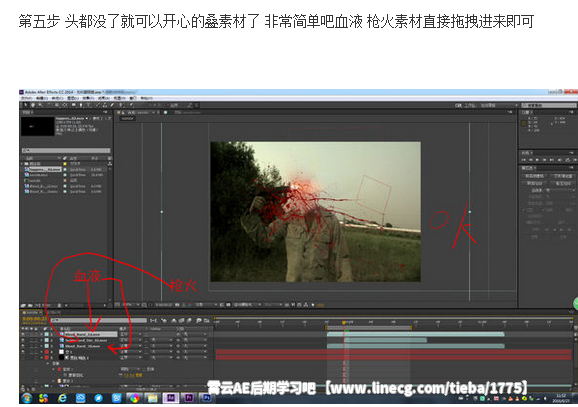
Task: Click the Project panel search field
Action: pos(66,150)
